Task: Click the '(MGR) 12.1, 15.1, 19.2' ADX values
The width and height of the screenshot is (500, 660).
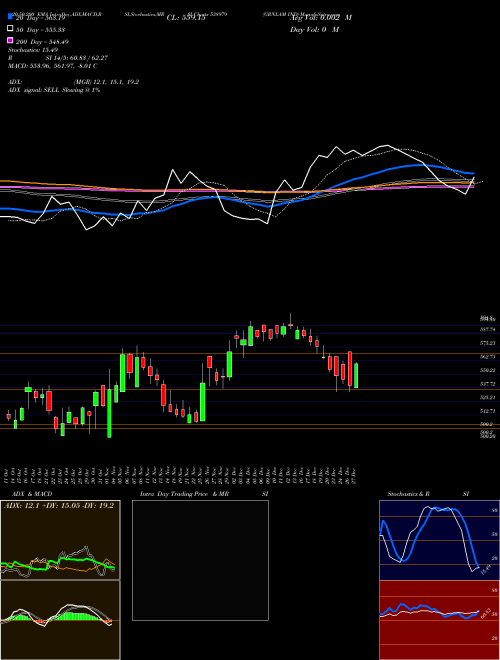Action: pyautogui.click(x=106, y=82)
